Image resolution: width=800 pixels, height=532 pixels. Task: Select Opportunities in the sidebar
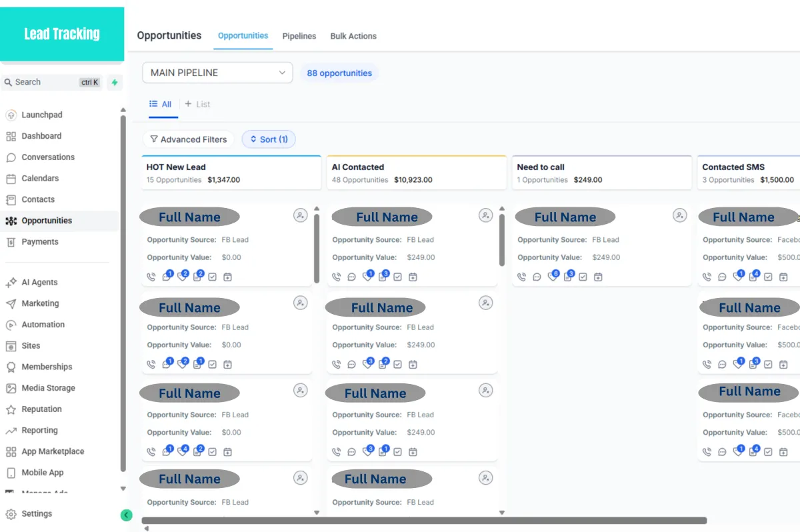pyautogui.click(x=59, y=221)
